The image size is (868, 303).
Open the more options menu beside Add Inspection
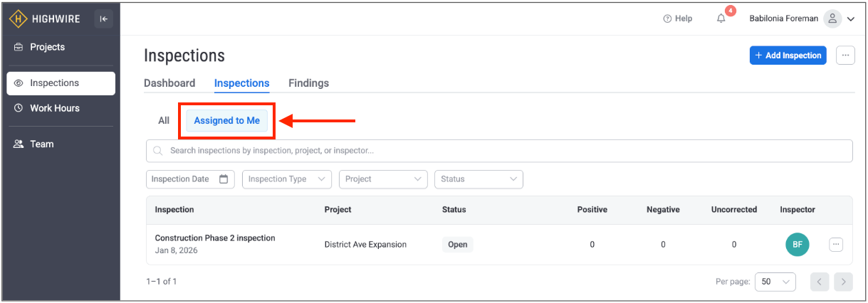pyautogui.click(x=845, y=55)
